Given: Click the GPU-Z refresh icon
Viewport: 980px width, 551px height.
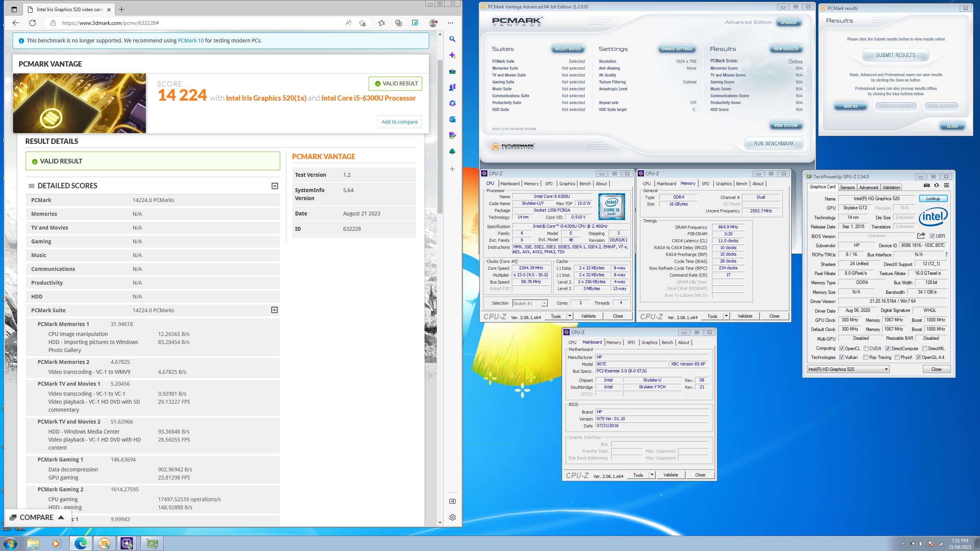Looking at the screenshot, I should (936, 185).
